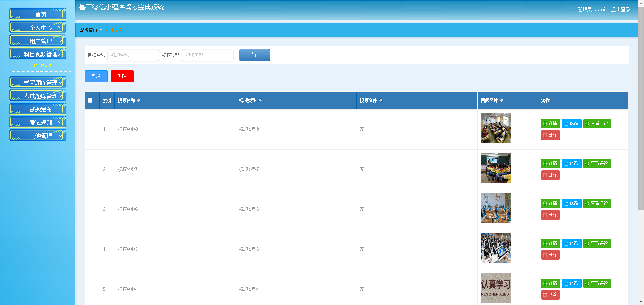Click sort icon on 视频文件 column
This screenshot has height=305, width=644.
pyautogui.click(x=381, y=100)
